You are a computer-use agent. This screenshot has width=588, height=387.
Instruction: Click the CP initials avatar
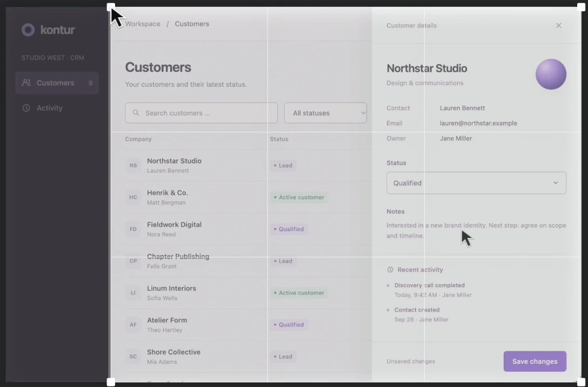(x=133, y=261)
